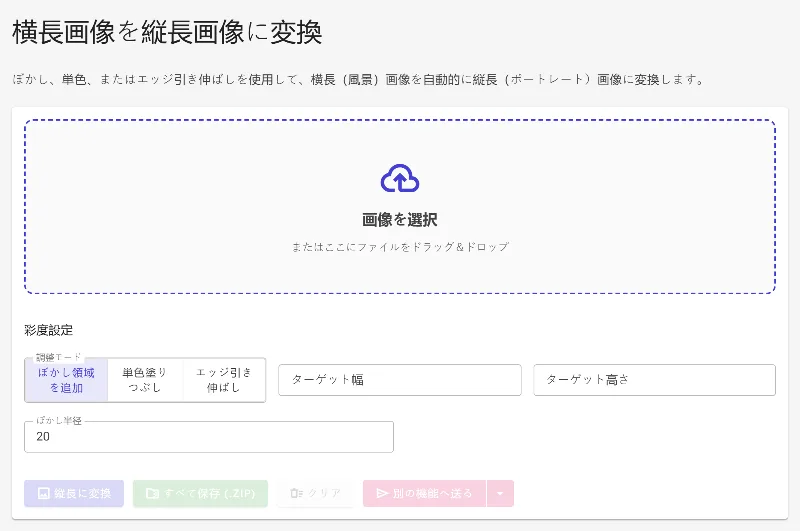
Task: Click the ぼかし半径 field showing 20
Action: tap(209, 437)
